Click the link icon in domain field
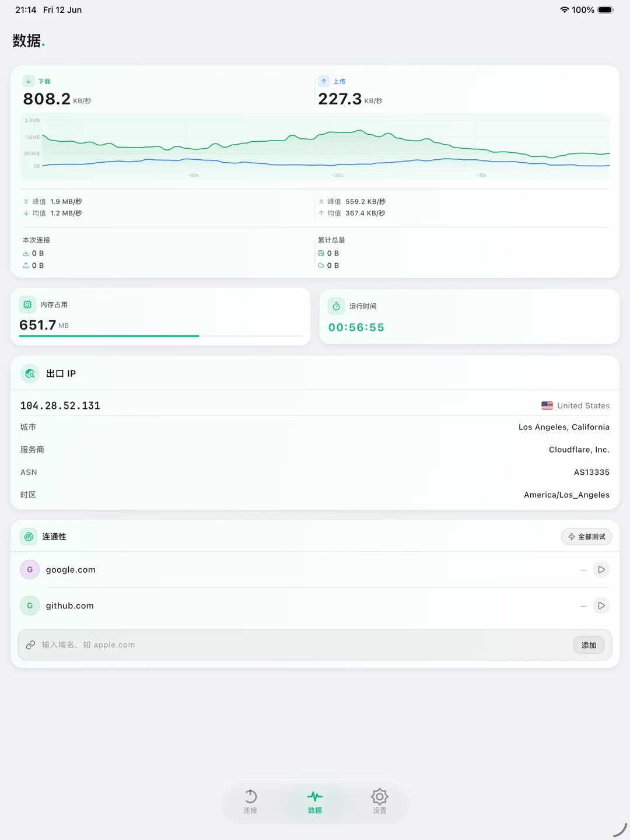Viewport: 630px width, 840px height. [30, 645]
